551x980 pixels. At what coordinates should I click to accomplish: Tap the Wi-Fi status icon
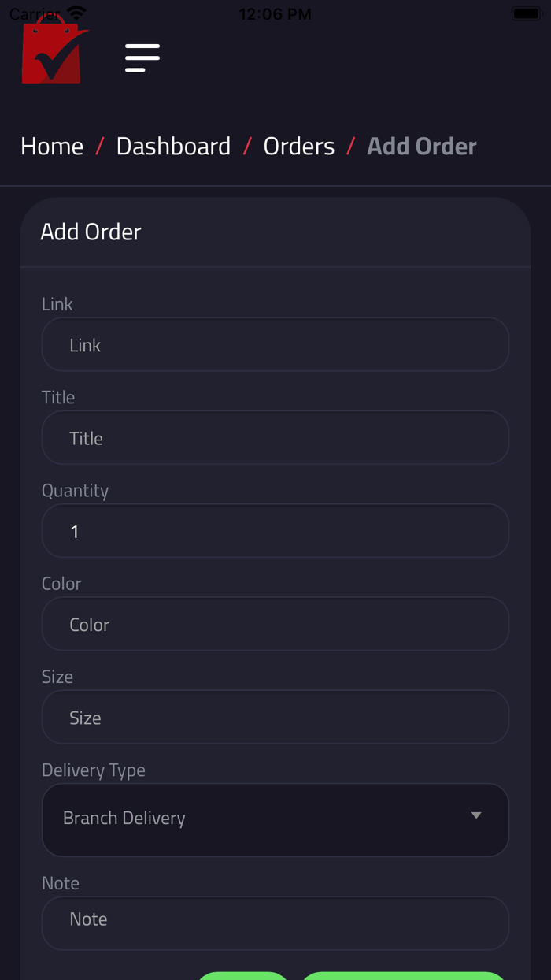76,13
